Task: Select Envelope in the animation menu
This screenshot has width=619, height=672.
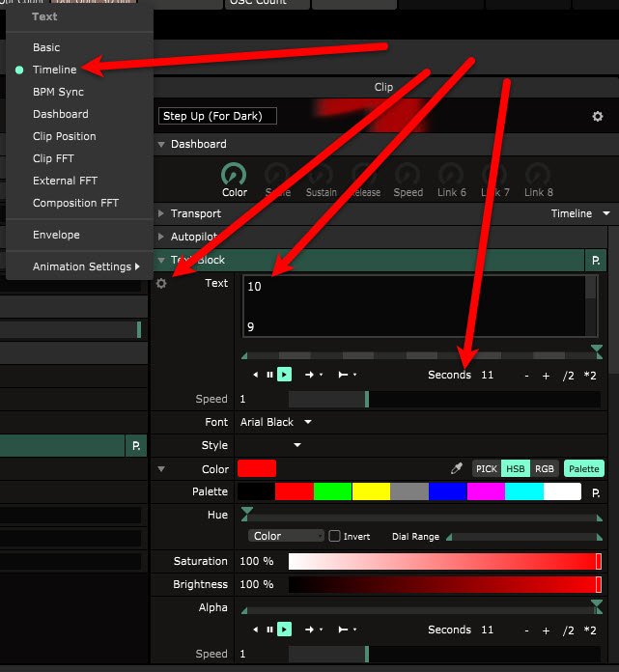Action: click(x=56, y=235)
